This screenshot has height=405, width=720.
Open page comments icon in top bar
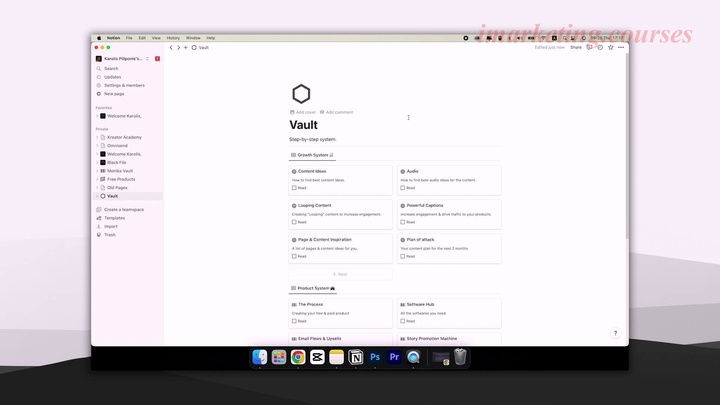[589, 47]
